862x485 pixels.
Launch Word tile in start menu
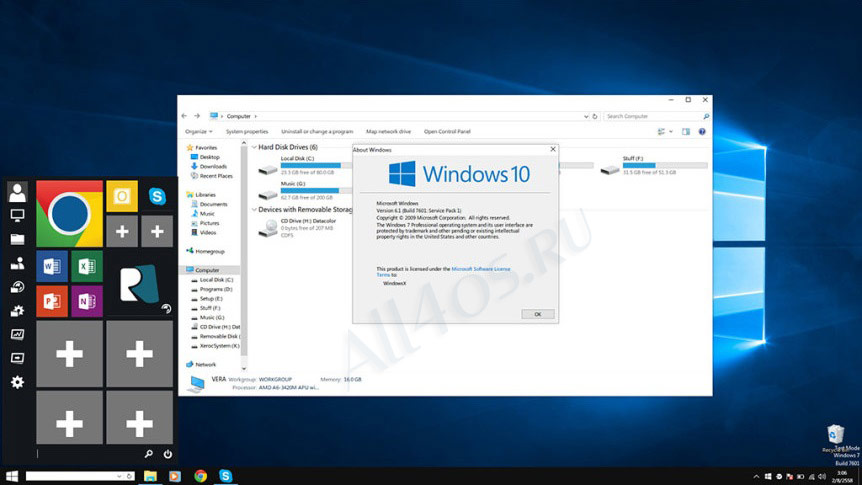[52, 266]
